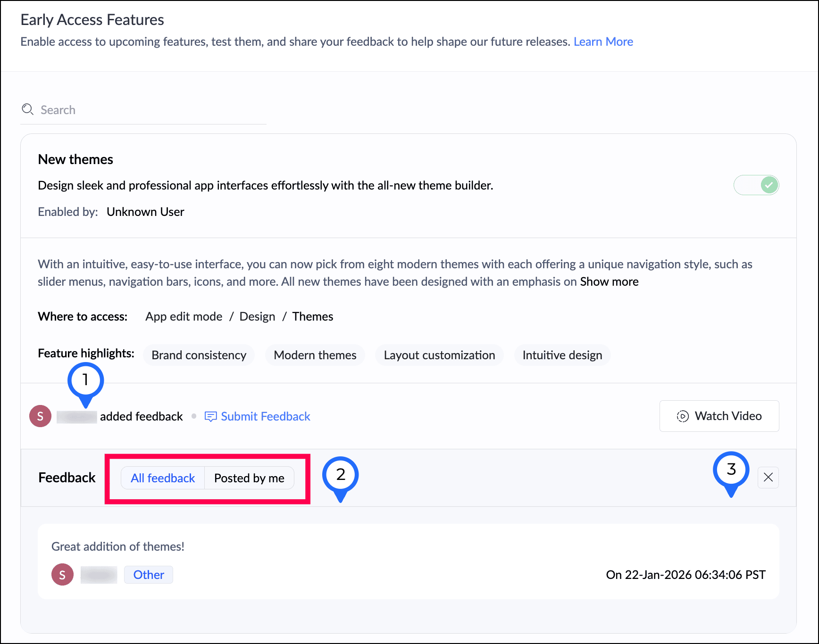This screenshot has width=819, height=644.
Task: Click the Brand consistency highlight chip
Action: click(x=199, y=355)
